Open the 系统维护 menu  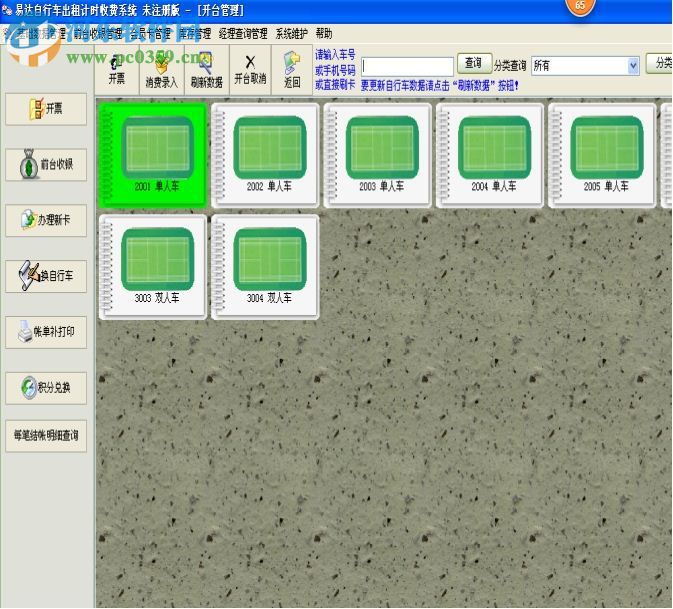[291, 33]
